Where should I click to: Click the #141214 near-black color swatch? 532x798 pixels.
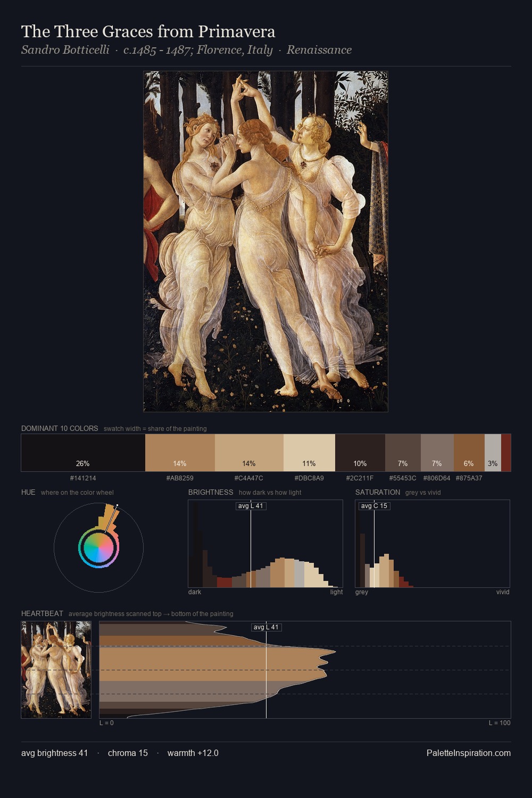point(83,453)
